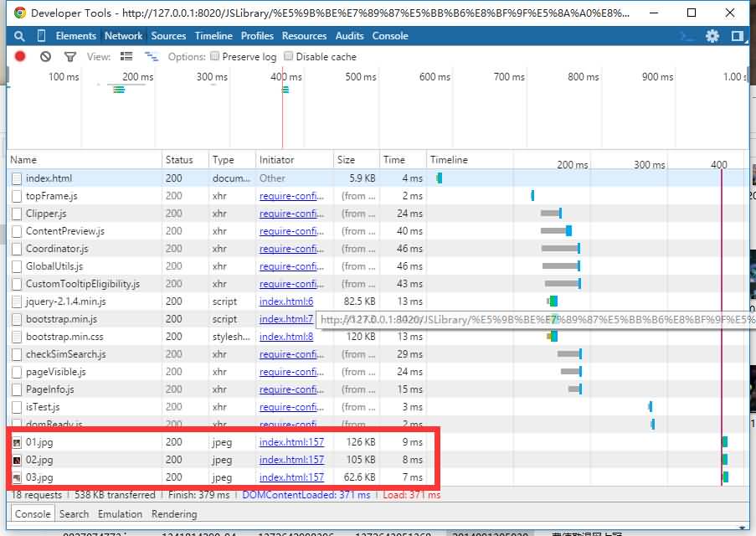Switch to the Elements panel tab

pos(75,36)
